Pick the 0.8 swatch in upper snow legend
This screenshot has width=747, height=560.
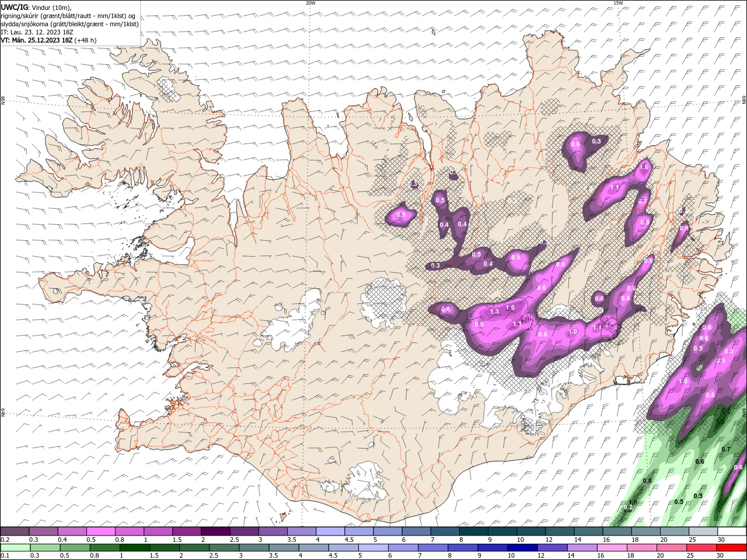tap(130, 531)
